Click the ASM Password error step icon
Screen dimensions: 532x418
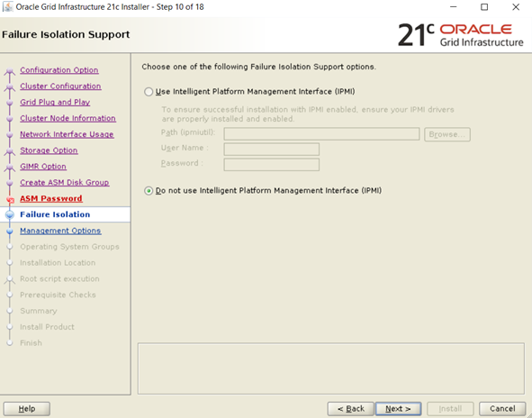(10, 200)
